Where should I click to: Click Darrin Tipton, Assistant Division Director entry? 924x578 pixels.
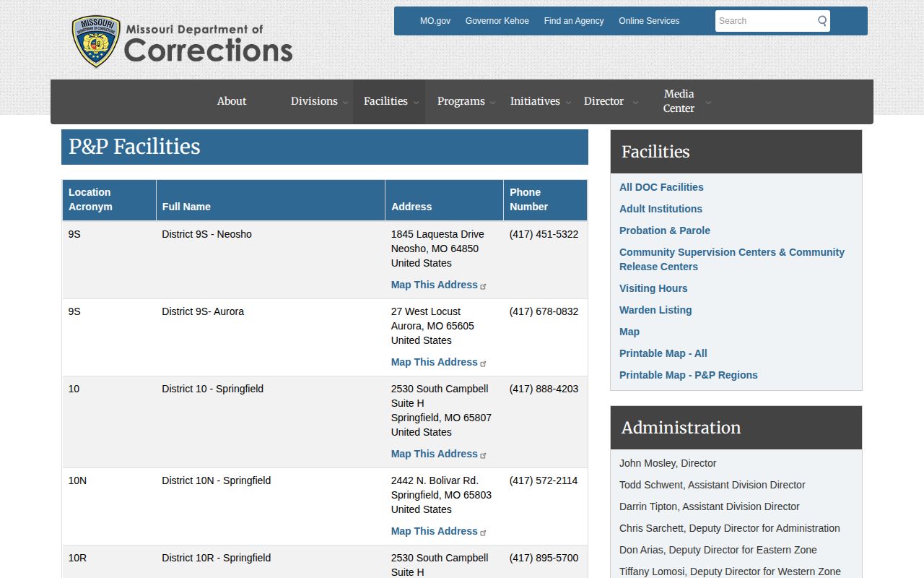coord(710,506)
